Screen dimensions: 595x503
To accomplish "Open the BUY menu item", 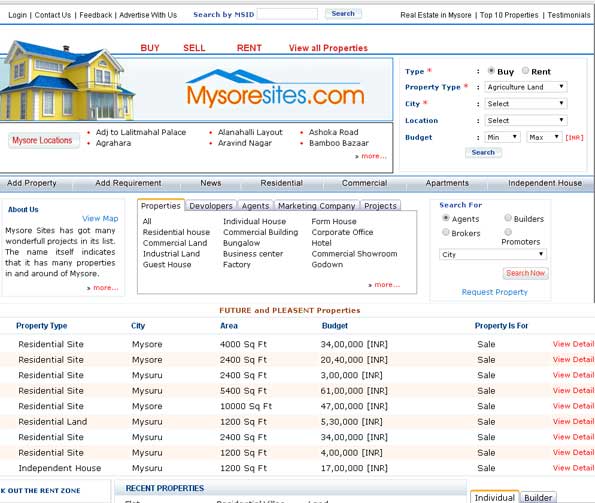I will 150,48.
